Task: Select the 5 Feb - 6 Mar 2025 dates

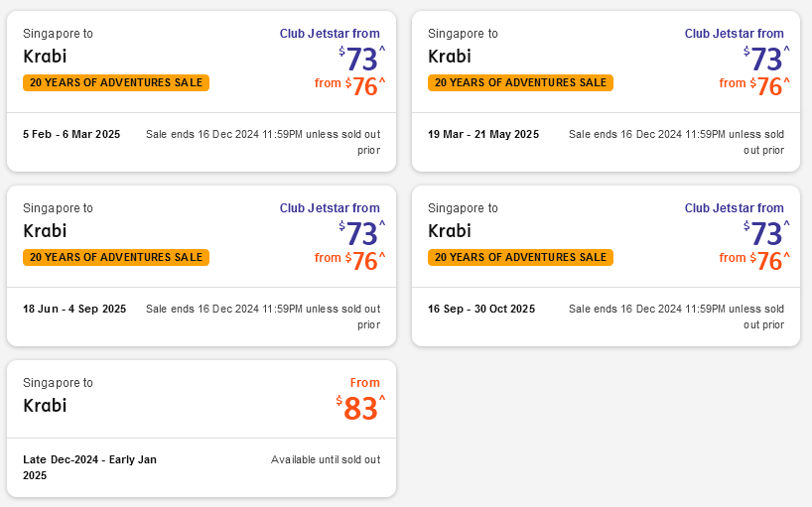Action: click(x=71, y=134)
